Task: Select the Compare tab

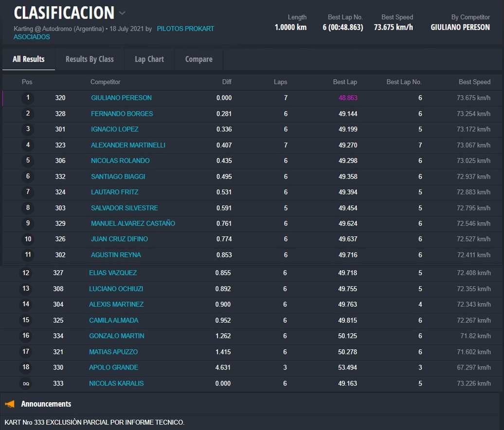Action: coord(198,59)
